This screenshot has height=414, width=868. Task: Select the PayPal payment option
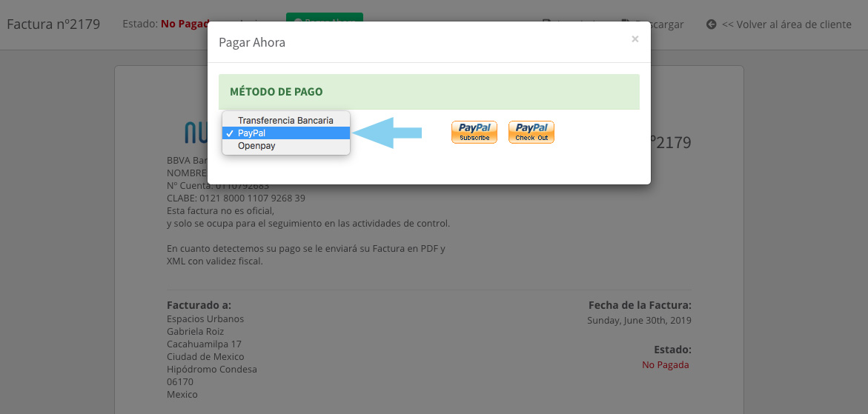click(x=285, y=133)
